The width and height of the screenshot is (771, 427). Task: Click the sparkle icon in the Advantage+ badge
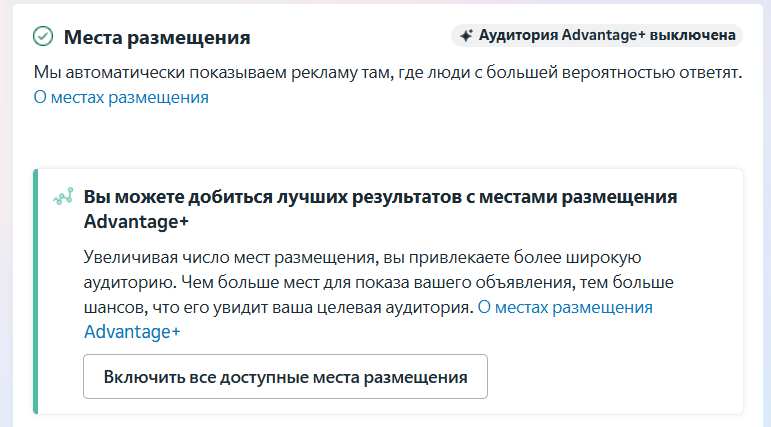tap(466, 35)
